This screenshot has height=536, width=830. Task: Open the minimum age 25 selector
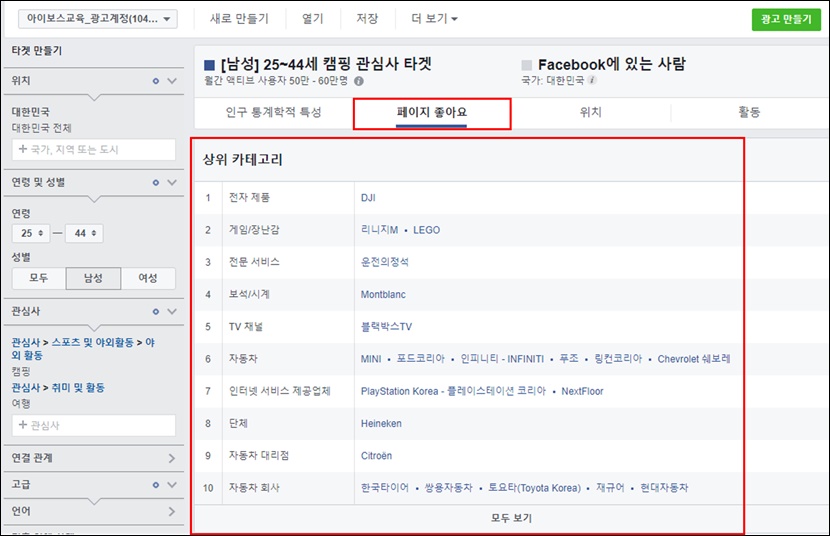31,233
